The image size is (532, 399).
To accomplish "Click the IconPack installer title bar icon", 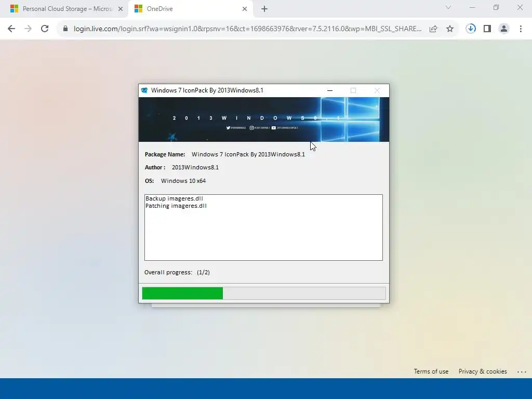I will point(144,90).
